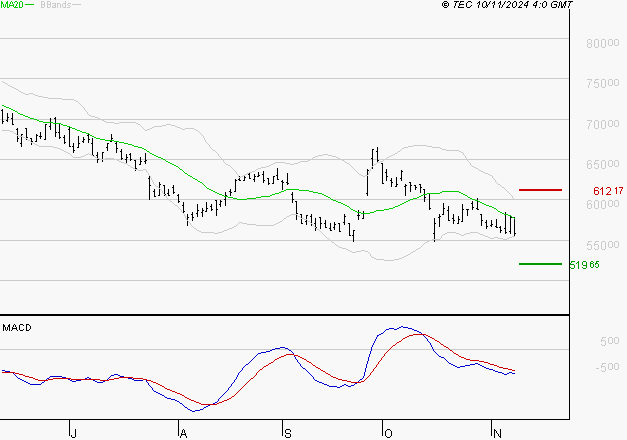Click the red resistance level line
627x440 pixels.
point(540,190)
